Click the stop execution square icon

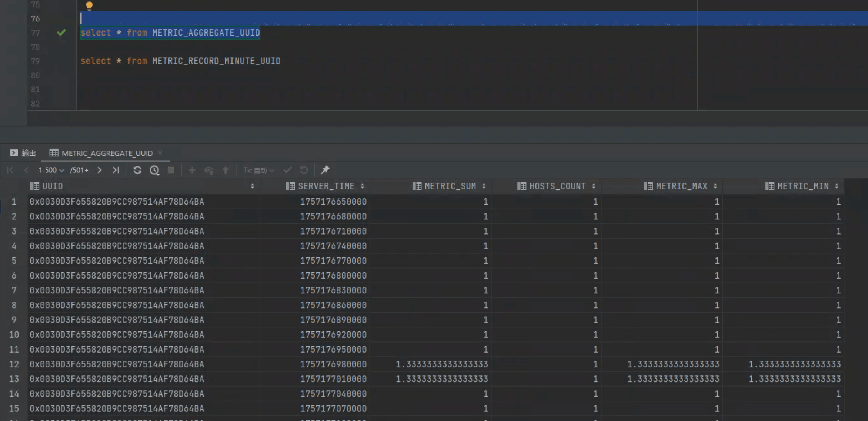(171, 170)
